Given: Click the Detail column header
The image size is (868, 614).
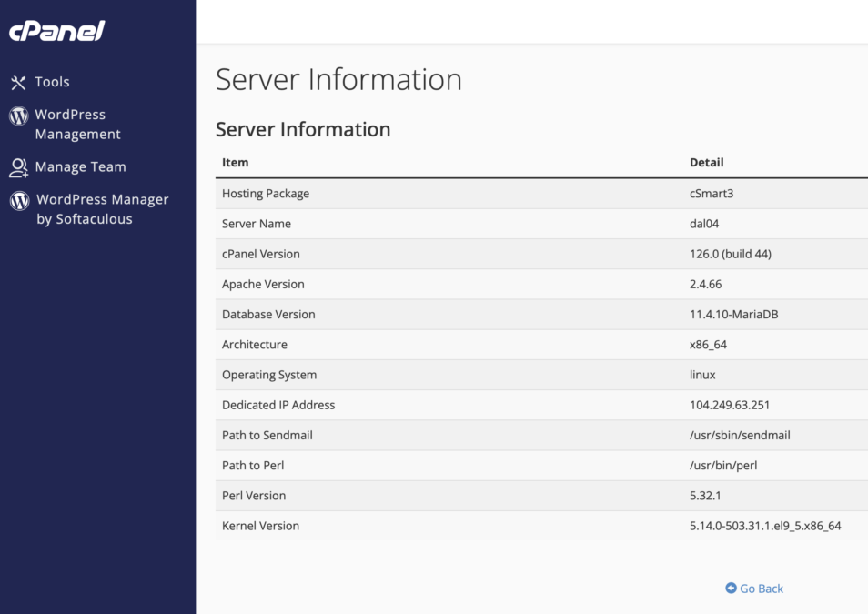Looking at the screenshot, I should click(706, 163).
